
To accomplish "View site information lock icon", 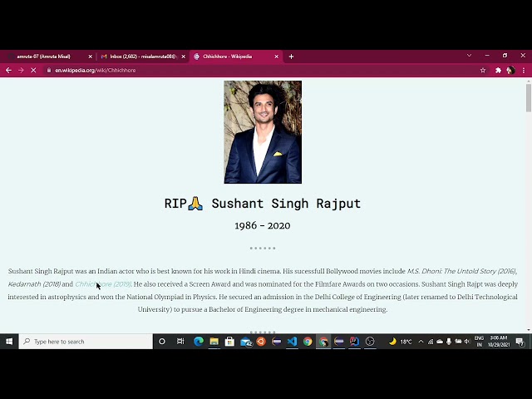I will coord(49,70).
